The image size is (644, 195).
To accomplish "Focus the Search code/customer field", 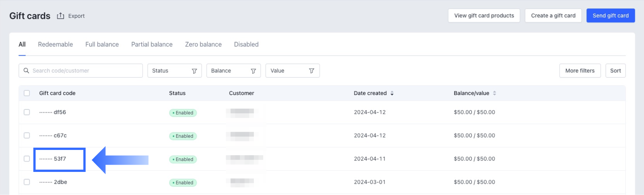I will [x=85, y=71].
